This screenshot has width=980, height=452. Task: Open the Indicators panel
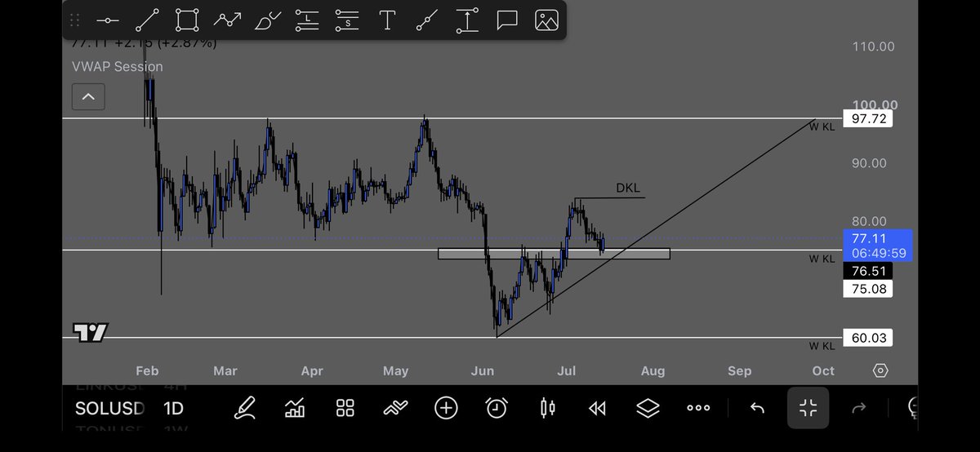click(295, 408)
